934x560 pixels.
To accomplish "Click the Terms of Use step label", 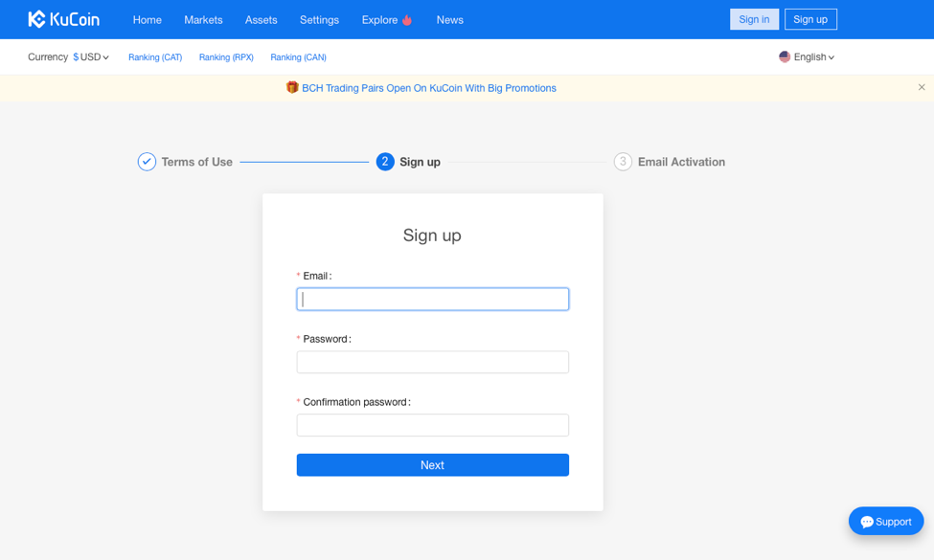I will [196, 162].
